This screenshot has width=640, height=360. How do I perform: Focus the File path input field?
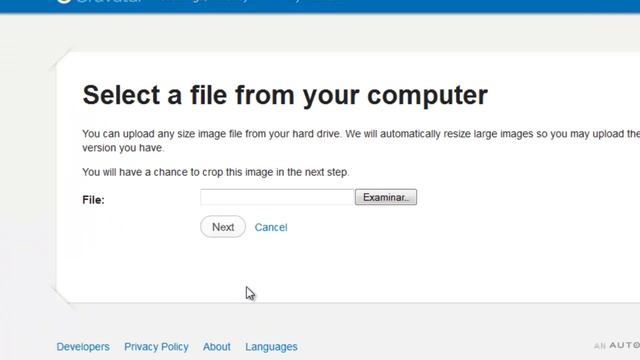coord(277,197)
